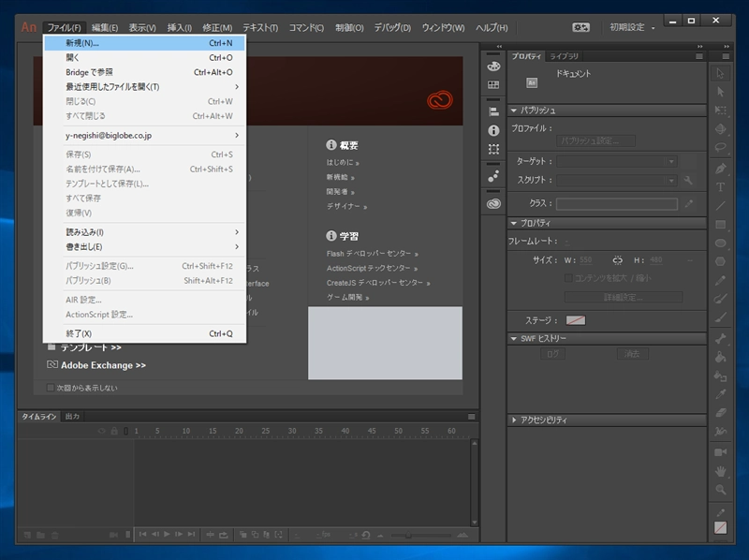Select the Eraser tool
The width and height of the screenshot is (749, 560).
(720, 412)
